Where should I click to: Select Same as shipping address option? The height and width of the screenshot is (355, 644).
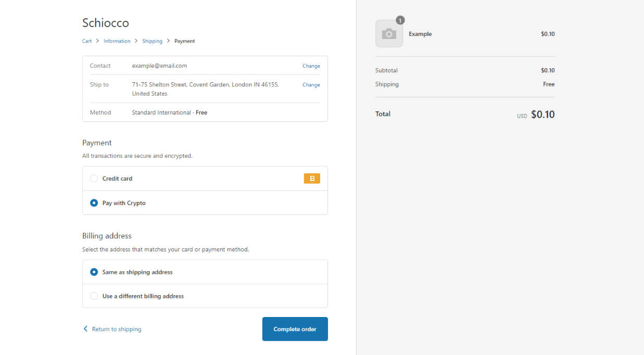(x=94, y=272)
